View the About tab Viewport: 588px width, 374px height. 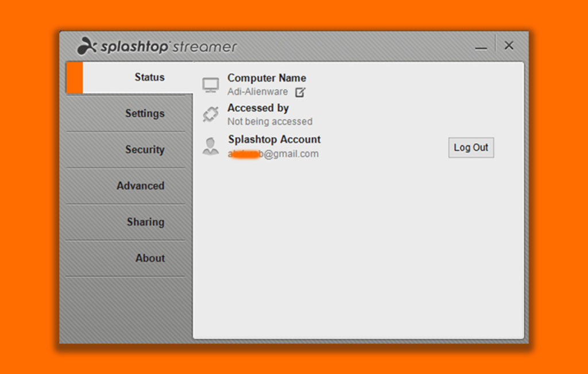[x=150, y=258]
